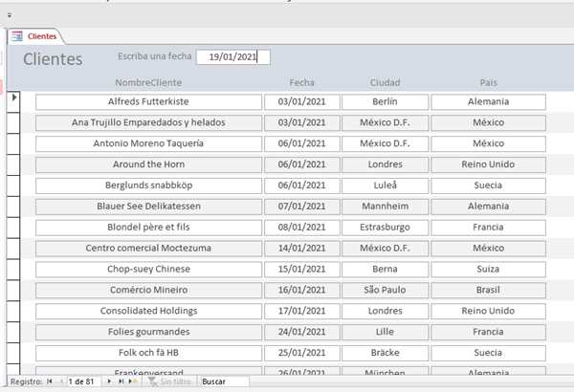Click the 07/01/2021 date cell
The width and height of the screenshot is (574, 392).
302,207
